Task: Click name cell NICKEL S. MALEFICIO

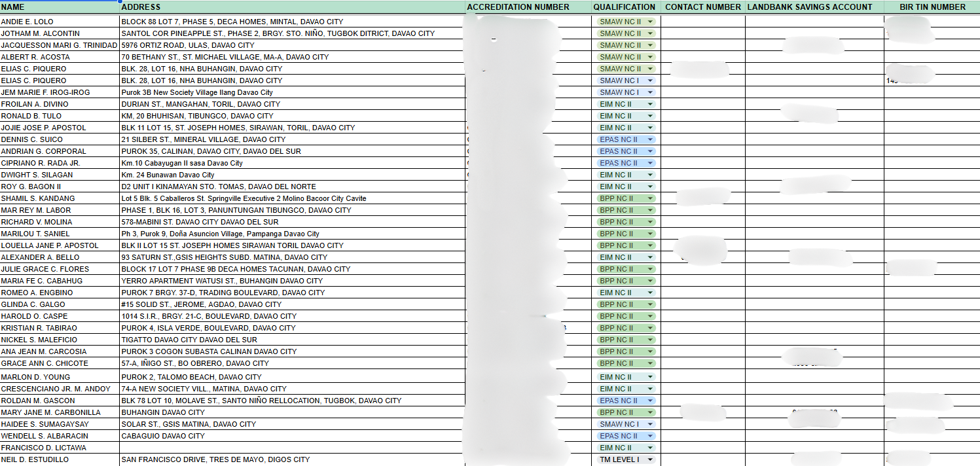Action: point(60,340)
